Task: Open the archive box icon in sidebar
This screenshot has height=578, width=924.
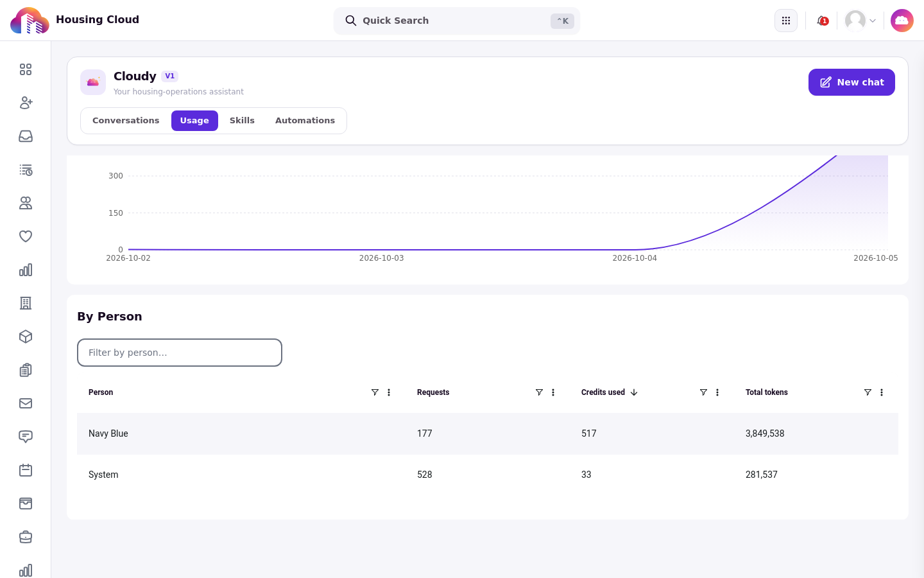Action: point(26,504)
